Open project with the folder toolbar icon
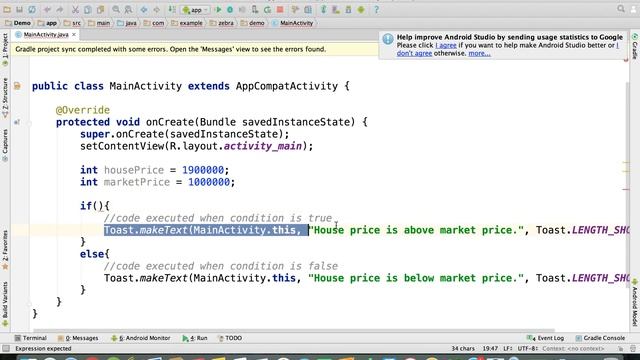 7,9
